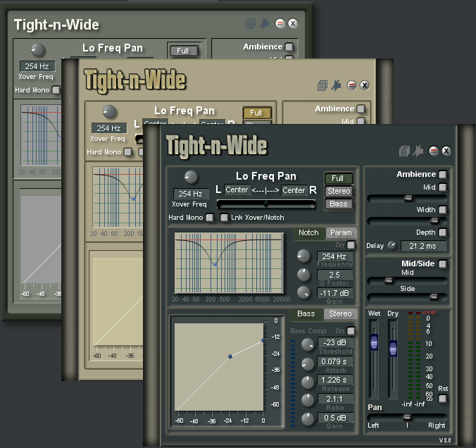This screenshot has width=476, height=448.
Task: Click the 21.2 ms delay value field
Action: (x=423, y=246)
